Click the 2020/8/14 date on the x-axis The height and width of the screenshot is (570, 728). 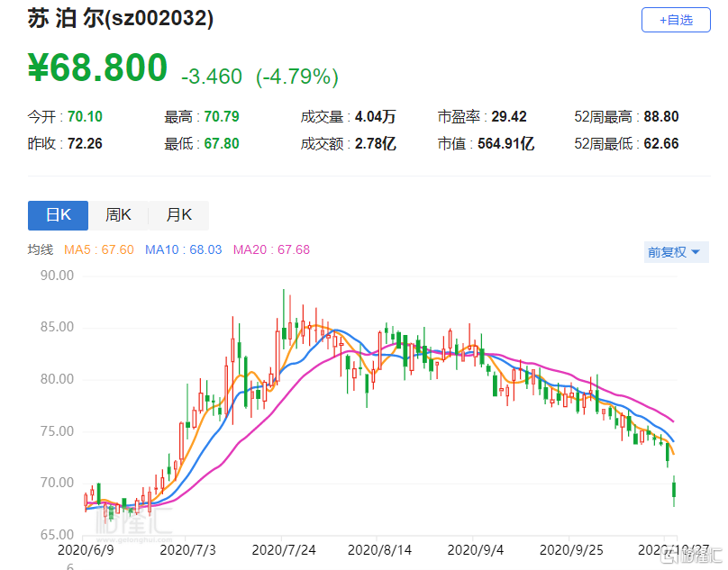click(379, 550)
